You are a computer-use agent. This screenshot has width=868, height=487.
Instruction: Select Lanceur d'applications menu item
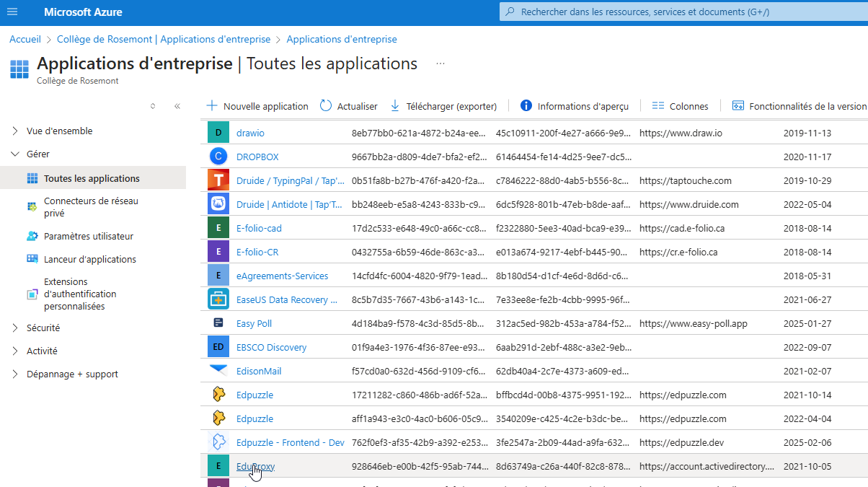(x=89, y=260)
